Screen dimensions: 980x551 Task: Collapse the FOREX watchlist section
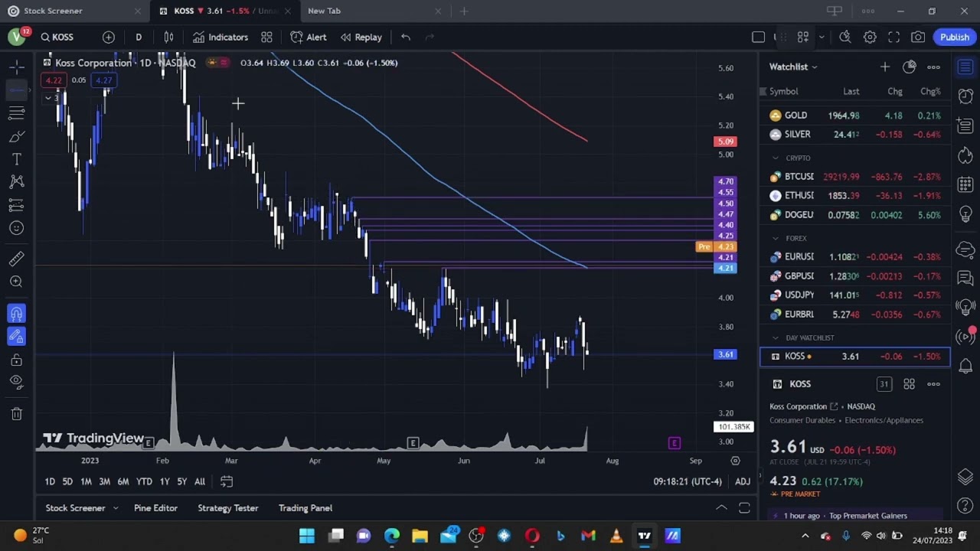pyautogui.click(x=776, y=238)
